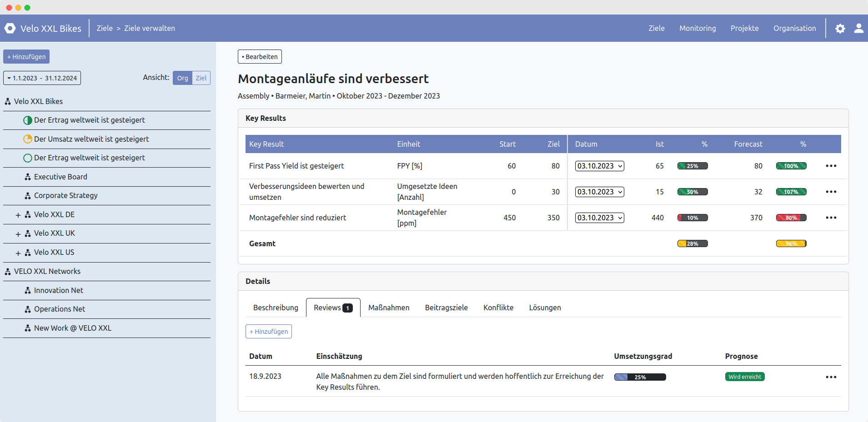Select goal Der Umsatz weltweit ist gesteigert

pos(91,139)
